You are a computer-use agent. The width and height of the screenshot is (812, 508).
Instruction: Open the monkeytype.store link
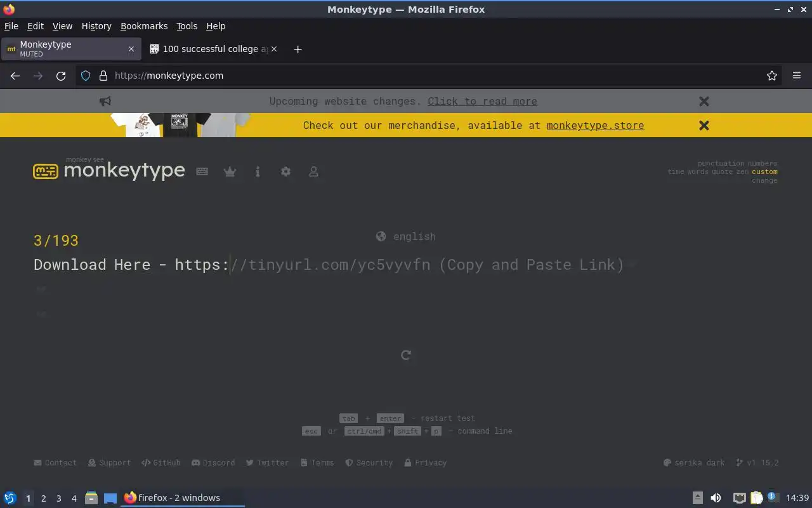pyautogui.click(x=595, y=125)
